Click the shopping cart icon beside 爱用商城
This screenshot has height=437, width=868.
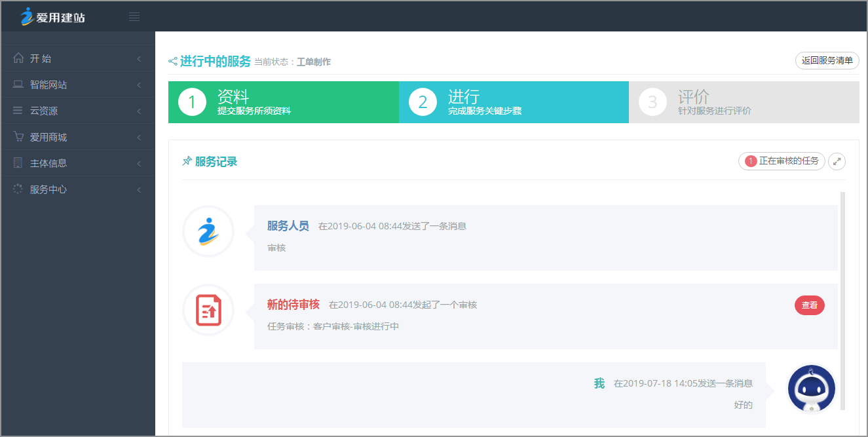(x=18, y=137)
